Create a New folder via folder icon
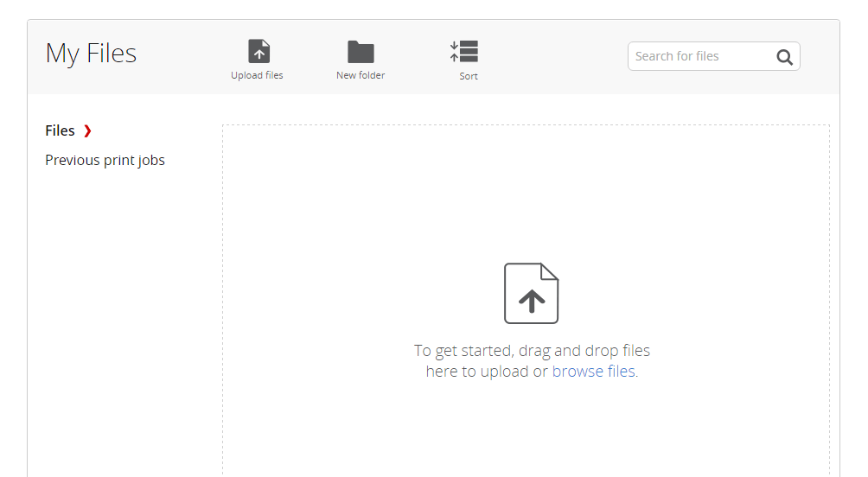Screen dimensions: 868x477 click(x=361, y=52)
